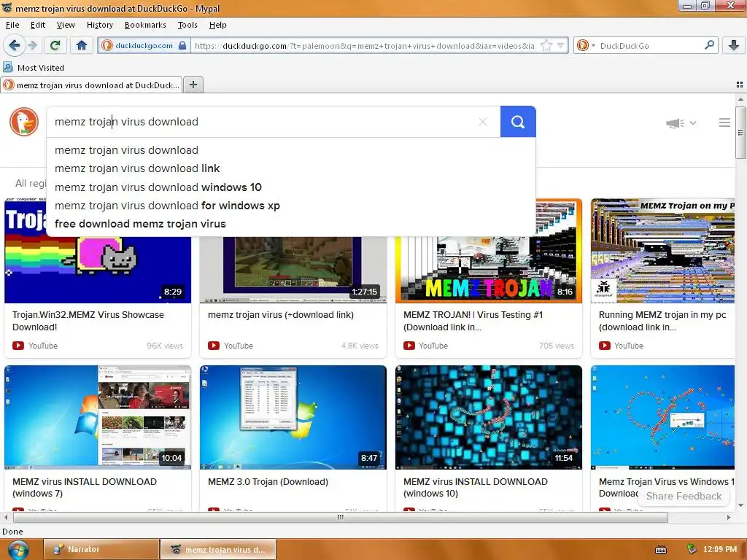
Task: Open the Most Visited bookmarks folder
Action: tap(34, 68)
